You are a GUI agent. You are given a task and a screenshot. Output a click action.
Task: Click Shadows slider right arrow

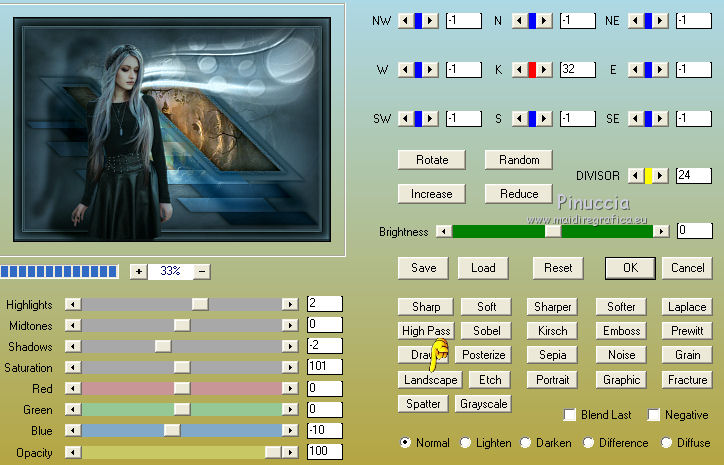tap(290, 346)
